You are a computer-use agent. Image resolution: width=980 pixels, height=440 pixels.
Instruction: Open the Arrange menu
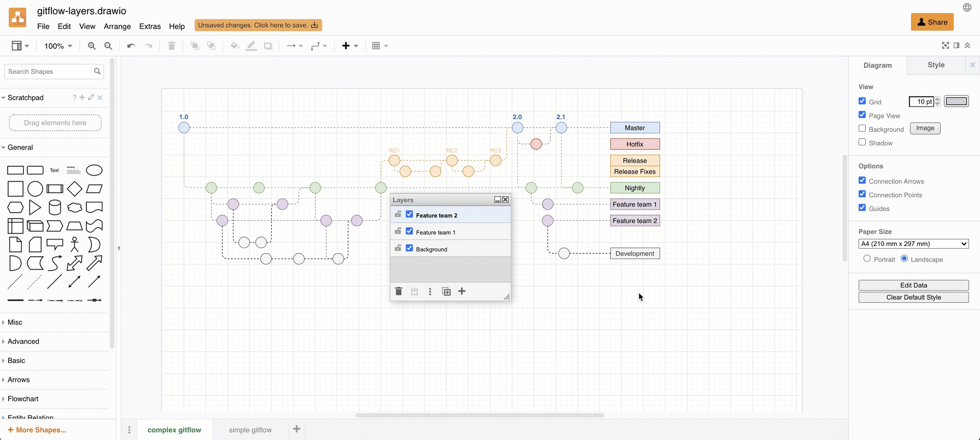(x=117, y=26)
